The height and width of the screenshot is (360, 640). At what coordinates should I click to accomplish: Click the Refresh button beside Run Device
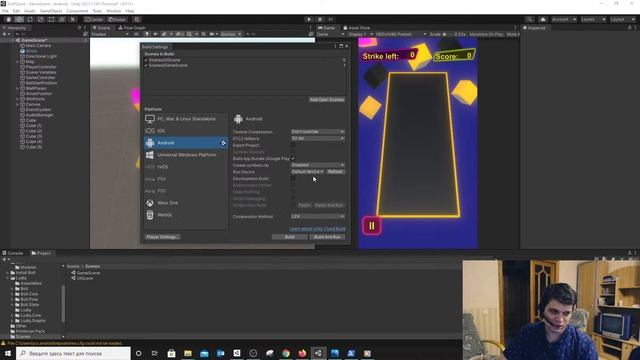336,172
